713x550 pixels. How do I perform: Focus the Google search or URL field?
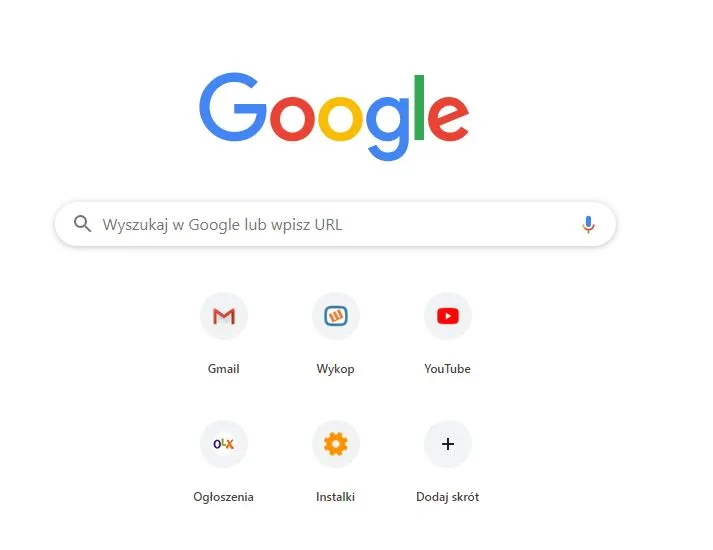point(335,224)
